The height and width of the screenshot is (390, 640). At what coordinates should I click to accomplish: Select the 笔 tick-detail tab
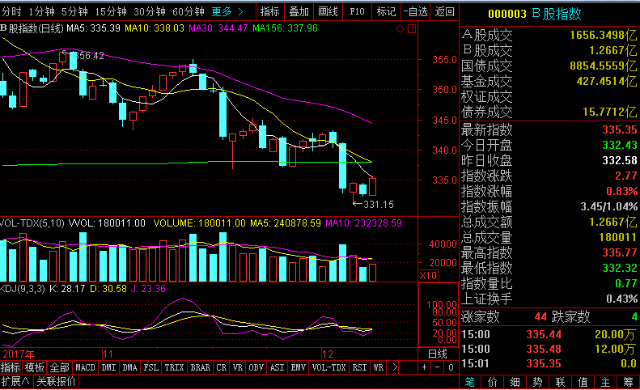click(x=470, y=382)
